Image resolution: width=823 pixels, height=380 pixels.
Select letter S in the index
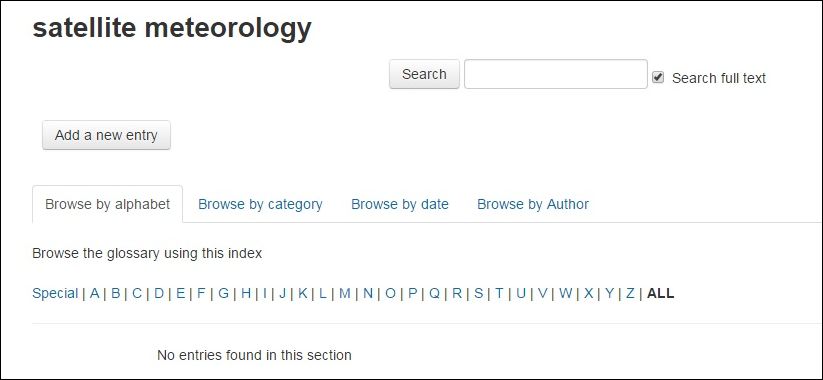point(478,293)
